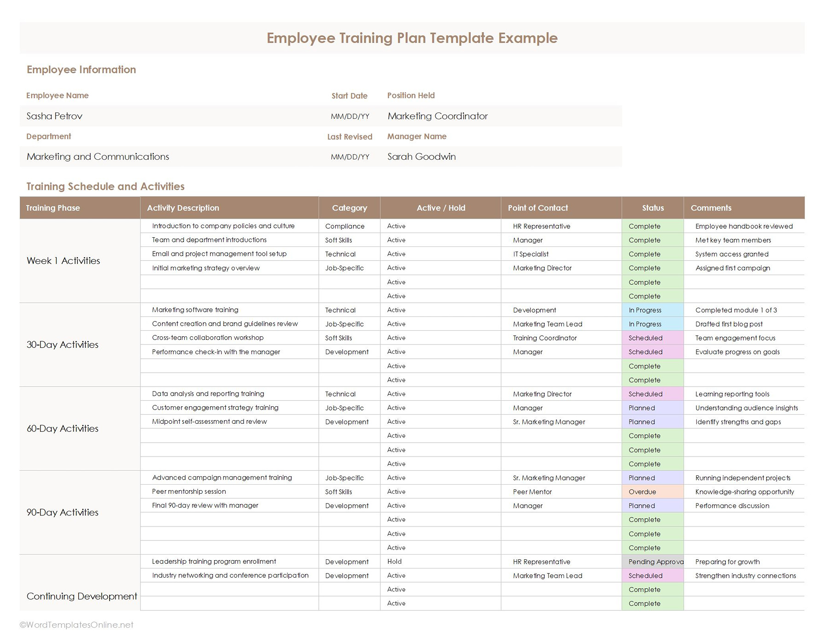Click Scheduled status for Cross-team collaboration workshop
The width and height of the screenshot is (829, 644).
pos(653,338)
